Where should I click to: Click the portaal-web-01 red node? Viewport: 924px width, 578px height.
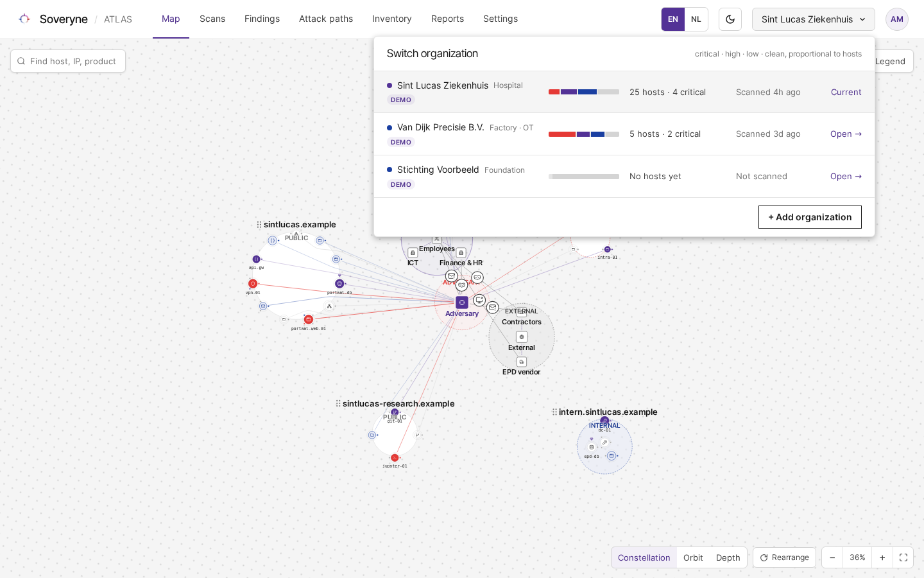point(309,319)
